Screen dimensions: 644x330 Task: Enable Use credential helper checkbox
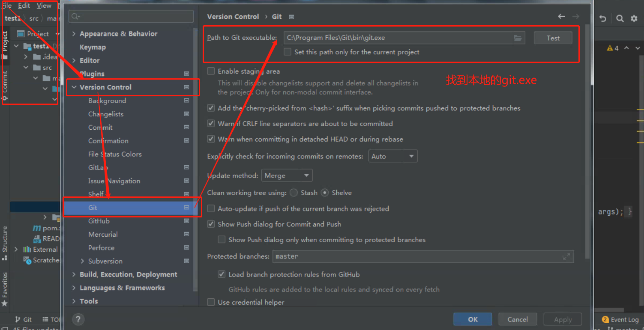(x=211, y=302)
